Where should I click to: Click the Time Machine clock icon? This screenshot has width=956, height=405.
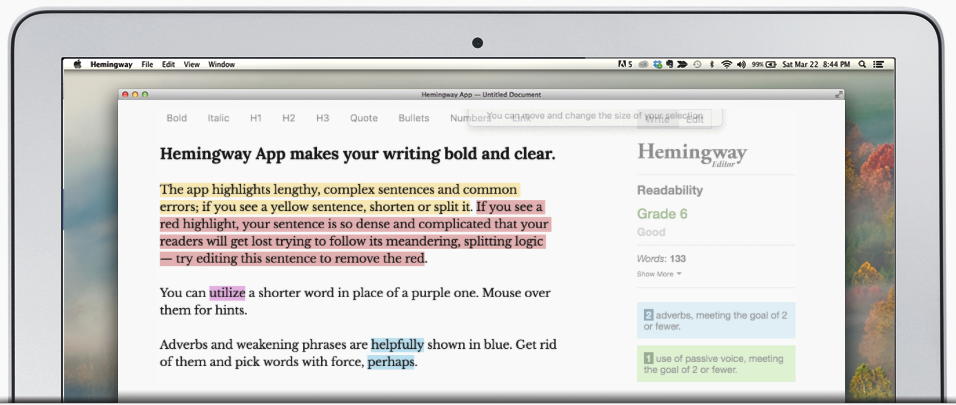697,64
